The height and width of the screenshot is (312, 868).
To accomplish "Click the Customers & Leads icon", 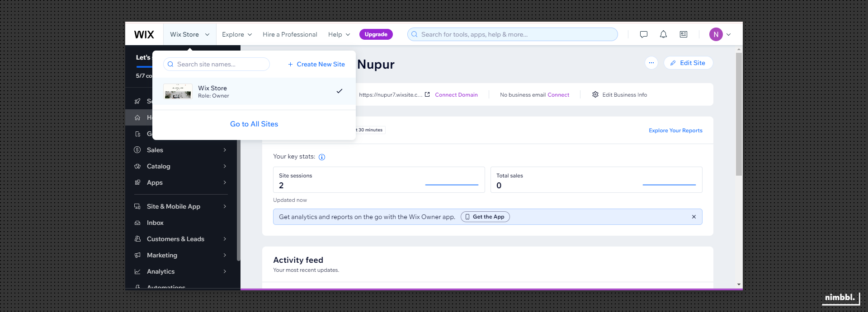I will tap(137, 239).
